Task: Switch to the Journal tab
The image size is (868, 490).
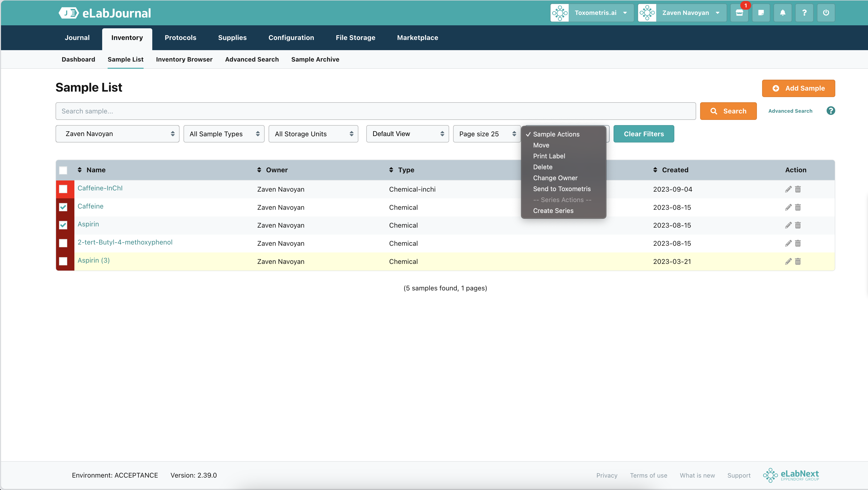Action: coord(77,38)
